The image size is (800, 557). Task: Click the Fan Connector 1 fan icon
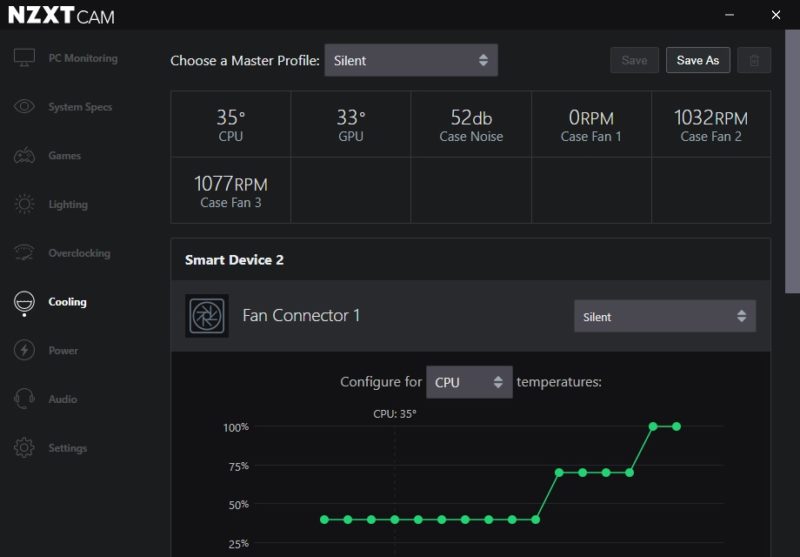pyautogui.click(x=207, y=316)
